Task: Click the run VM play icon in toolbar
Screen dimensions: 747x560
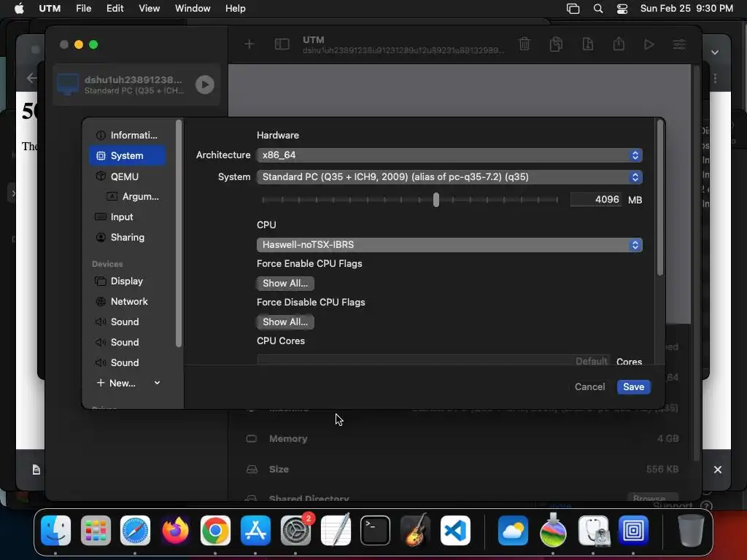Action: coord(649,44)
